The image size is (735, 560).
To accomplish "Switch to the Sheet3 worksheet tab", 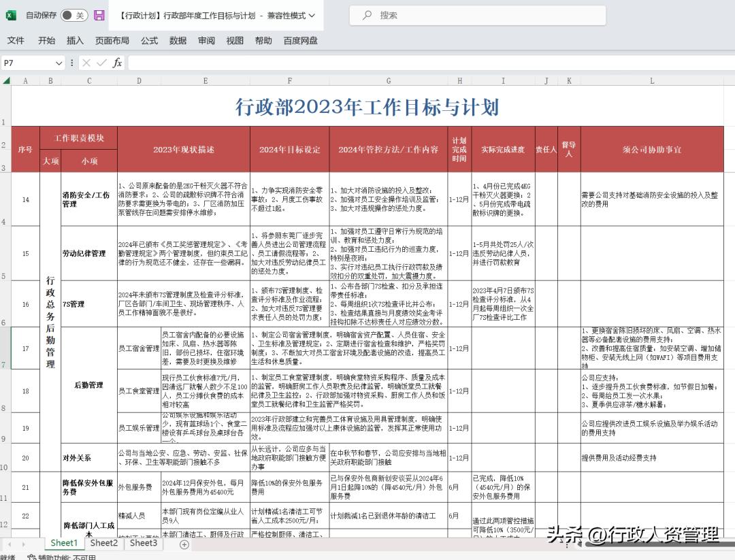I will point(143,543).
